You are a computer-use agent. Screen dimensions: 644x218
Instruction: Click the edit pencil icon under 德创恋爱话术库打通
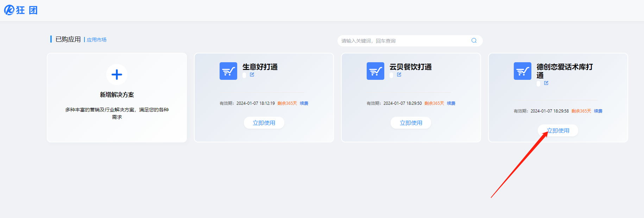pyautogui.click(x=546, y=83)
